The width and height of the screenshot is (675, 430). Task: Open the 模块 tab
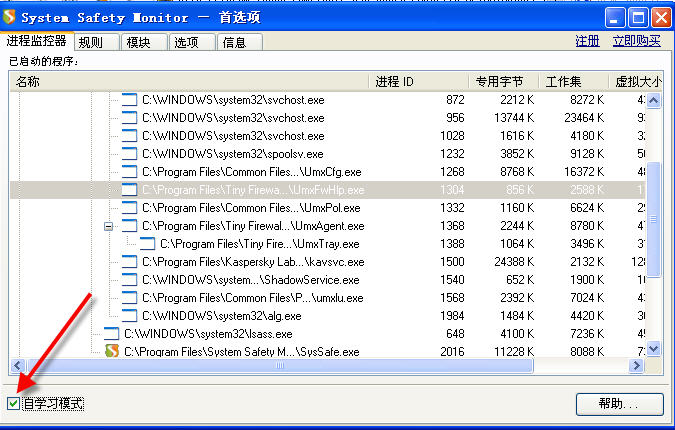(144, 42)
